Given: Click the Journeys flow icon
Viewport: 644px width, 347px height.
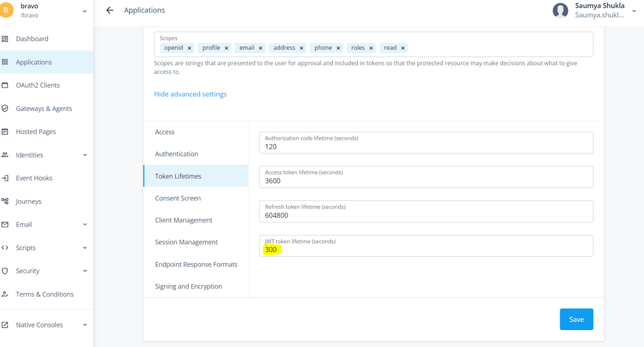Looking at the screenshot, I should click(x=5, y=202).
